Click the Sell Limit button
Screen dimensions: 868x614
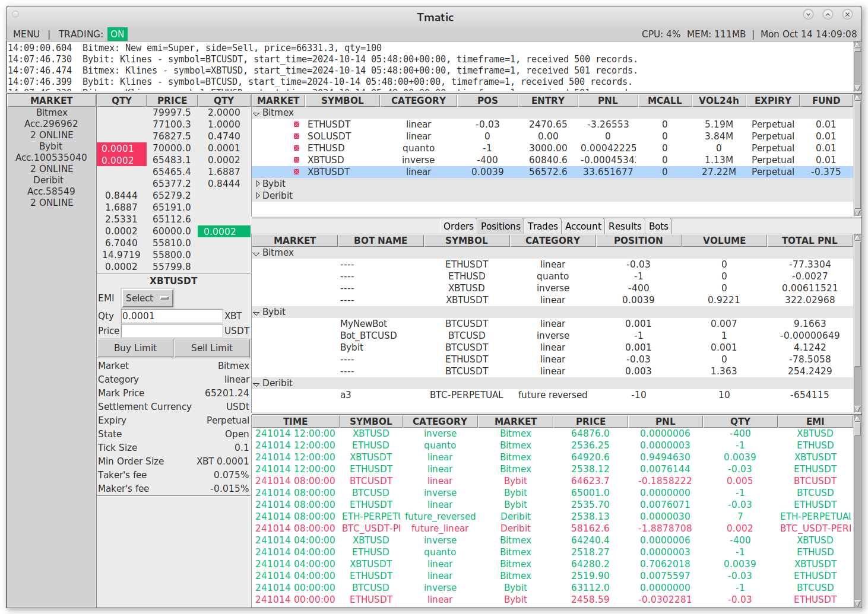(x=212, y=348)
